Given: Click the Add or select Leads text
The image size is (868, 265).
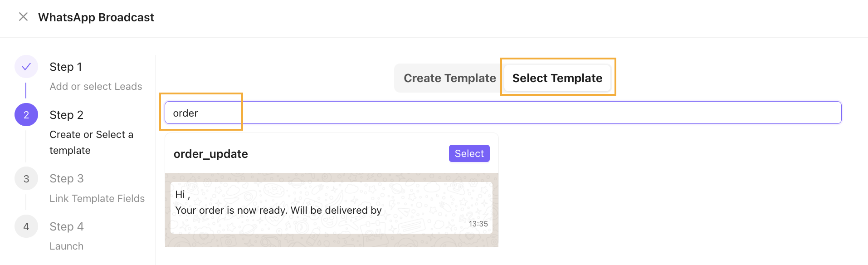Looking at the screenshot, I should coord(96,86).
